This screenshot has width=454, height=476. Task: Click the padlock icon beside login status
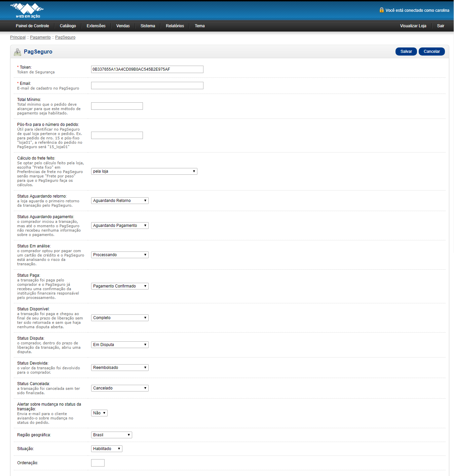click(x=382, y=10)
